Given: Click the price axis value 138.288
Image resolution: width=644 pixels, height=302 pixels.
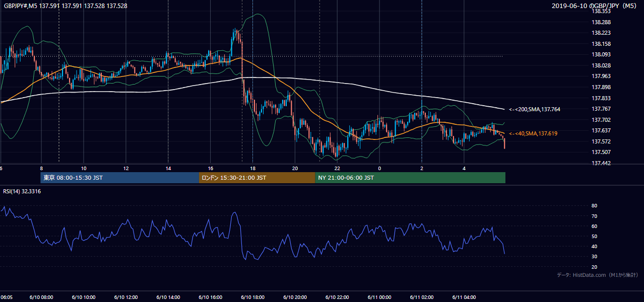Looking at the screenshot, I should tap(601, 22).
